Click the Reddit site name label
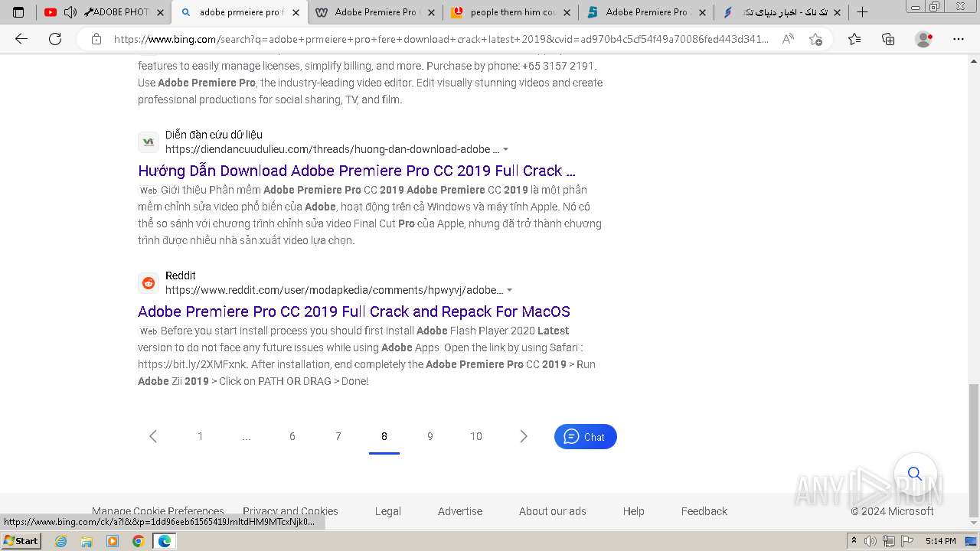 [x=181, y=275]
